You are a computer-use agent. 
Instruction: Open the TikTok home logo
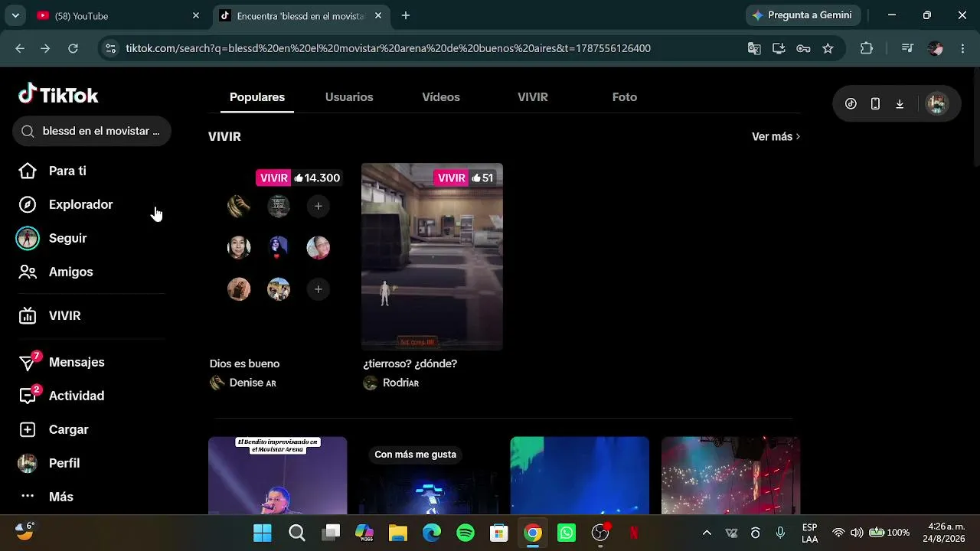pos(58,94)
